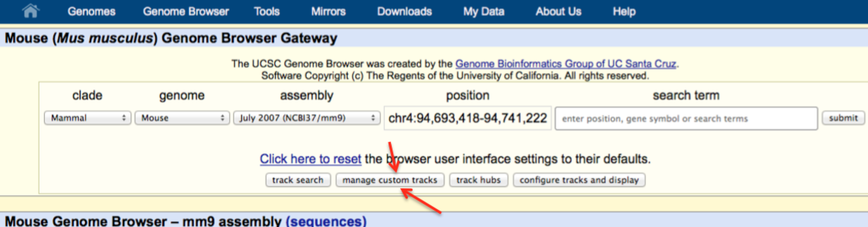Image resolution: width=868 pixels, height=227 pixels.
Task: Click the search term column label
Action: pos(686,96)
